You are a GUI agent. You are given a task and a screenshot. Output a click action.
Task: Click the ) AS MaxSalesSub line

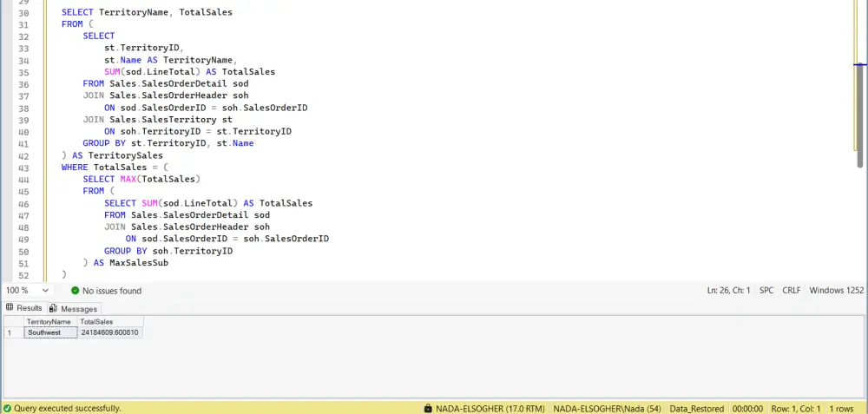pyautogui.click(x=126, y=263)
